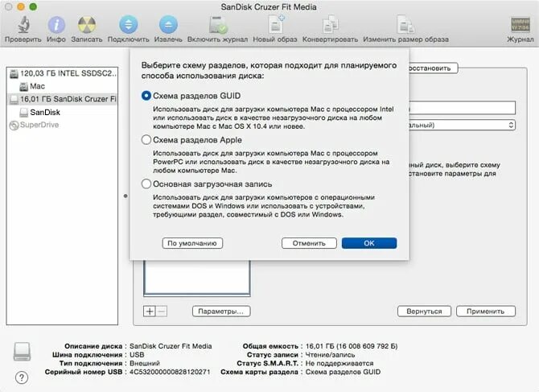
Task: Click the USB connection bus value
Action: pos(137,354)
